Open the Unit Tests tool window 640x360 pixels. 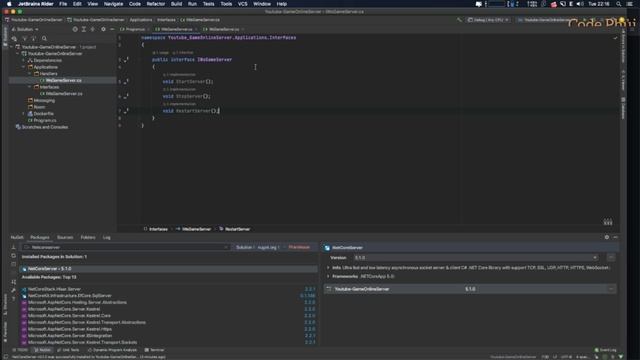(x=68, y=350)
